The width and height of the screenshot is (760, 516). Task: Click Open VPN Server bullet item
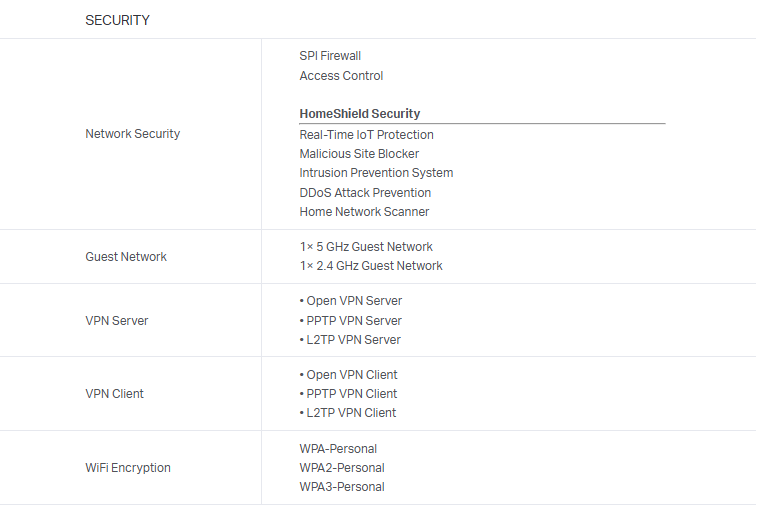[351, 301]
